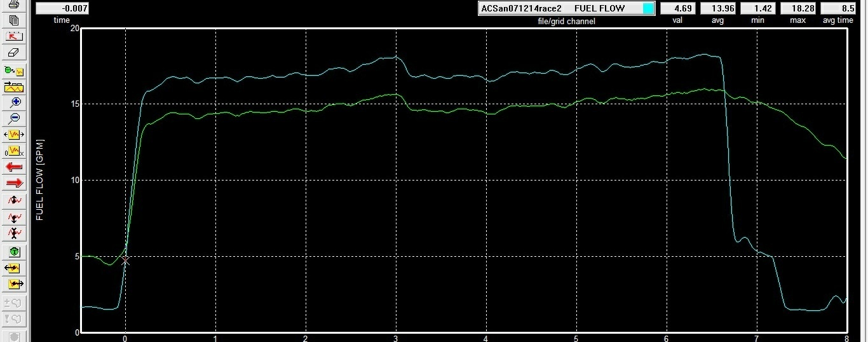Click the vertical compress trace icon
Viewport: 868px width, 342px height.
click(x=14, y=217)
